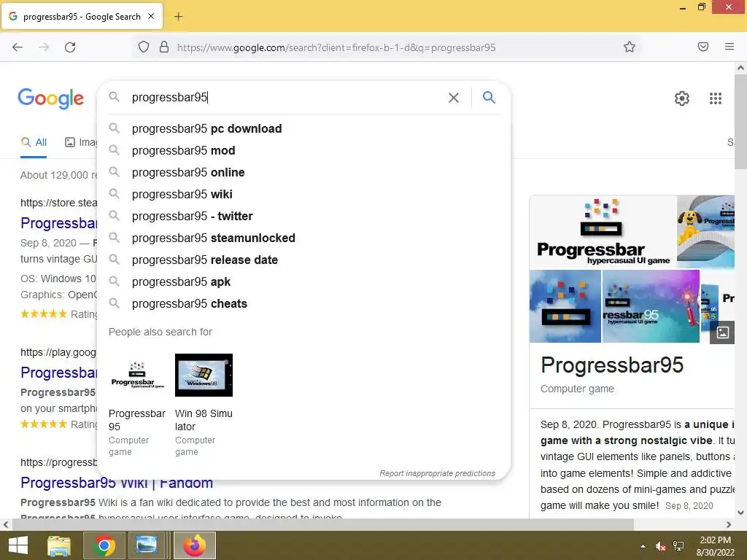Show hidden tray icons arrow
747x560 pixels.
coord(643,546)
